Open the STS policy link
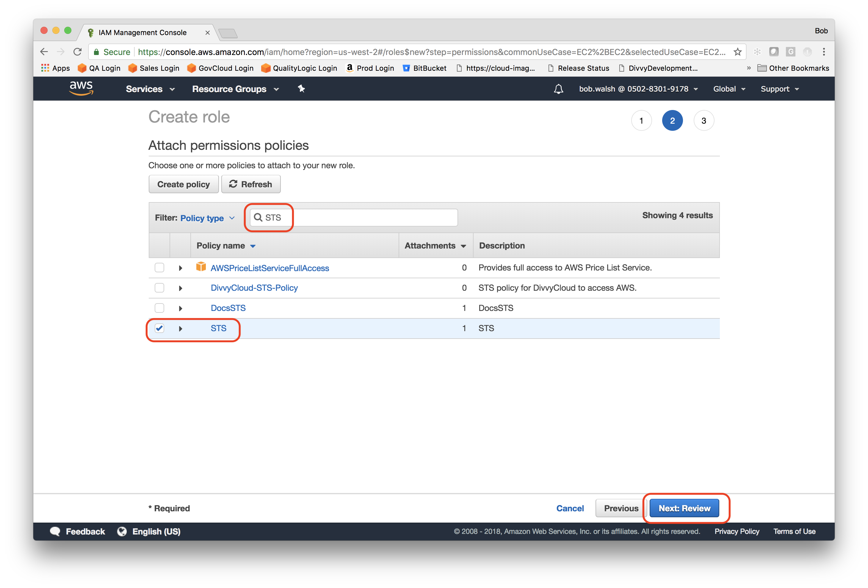 pos(219,328)
